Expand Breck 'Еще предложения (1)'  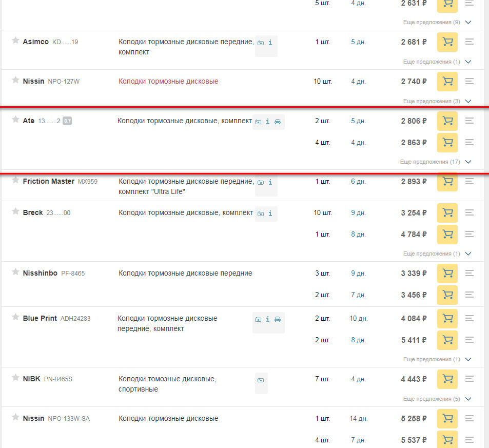pos(437,254)
